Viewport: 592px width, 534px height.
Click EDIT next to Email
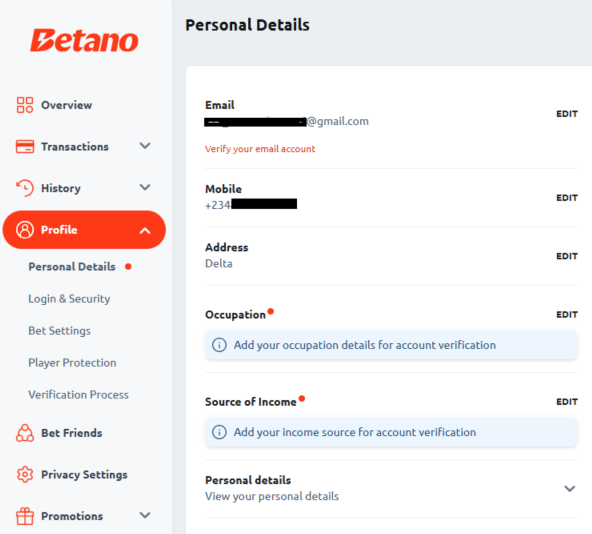pyautogui.click(x=567, y=114)
